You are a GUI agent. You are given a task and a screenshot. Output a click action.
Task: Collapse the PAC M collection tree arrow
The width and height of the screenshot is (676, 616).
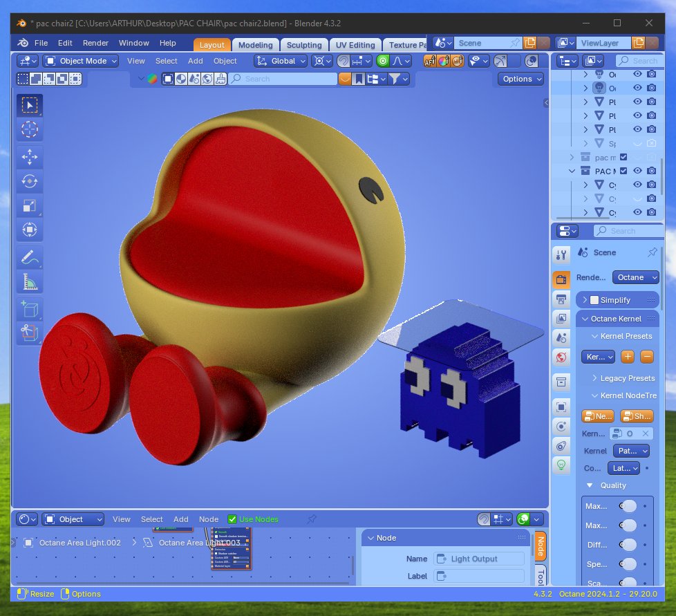point(572,171)
